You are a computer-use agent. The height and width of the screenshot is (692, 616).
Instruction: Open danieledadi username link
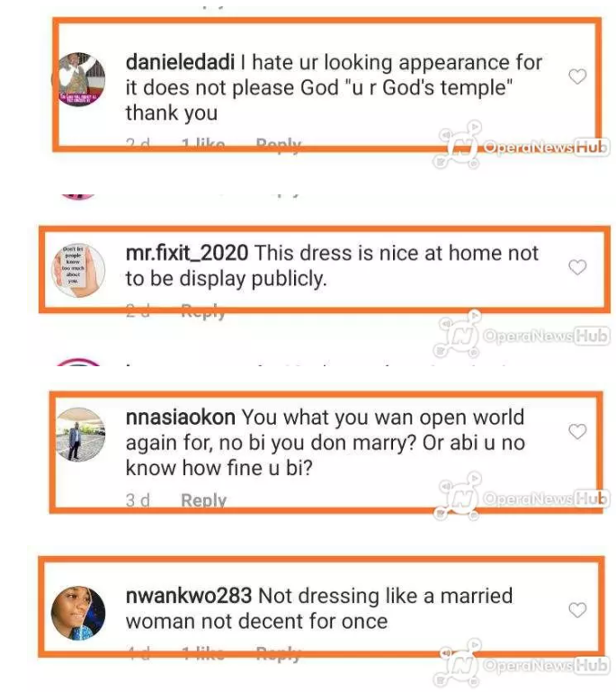[180, 62]
